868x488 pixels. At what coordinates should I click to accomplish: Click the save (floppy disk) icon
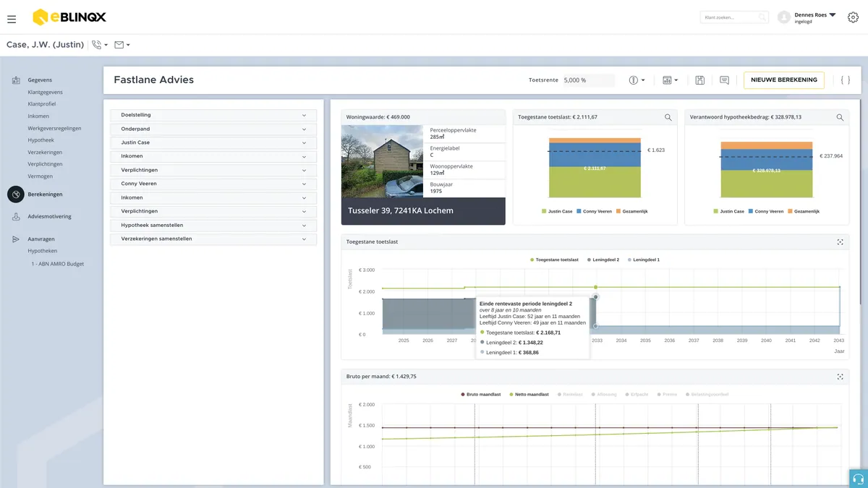tap(699, 80)
